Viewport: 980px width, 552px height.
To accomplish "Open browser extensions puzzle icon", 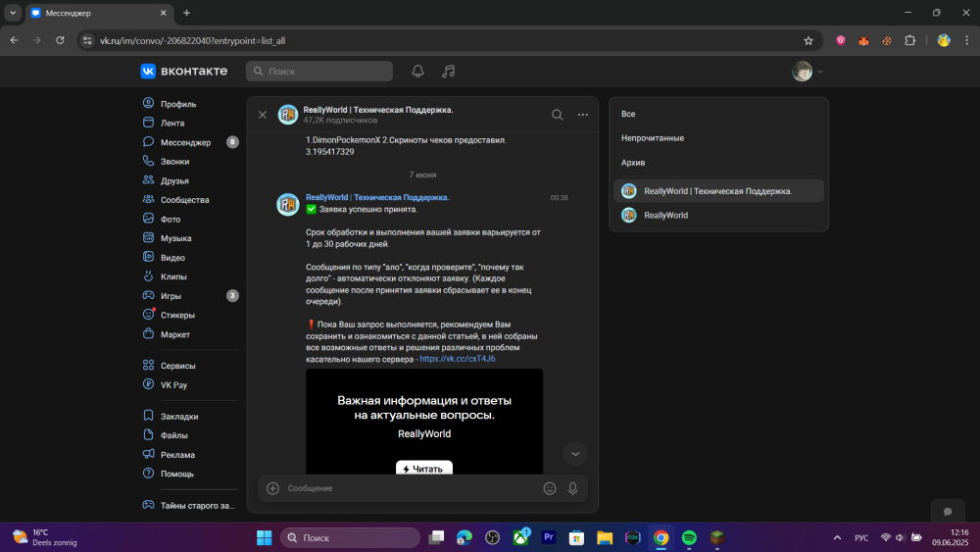I will point(910,40).
